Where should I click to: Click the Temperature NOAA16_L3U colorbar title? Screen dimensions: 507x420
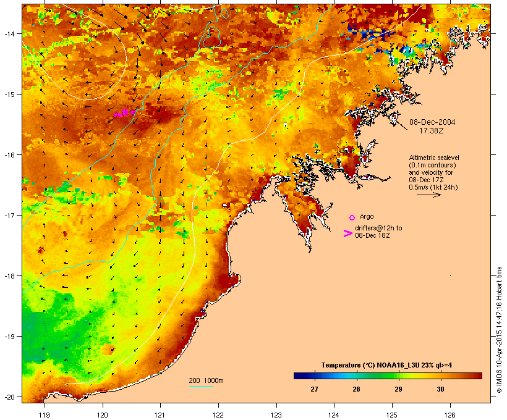point(386,365)
